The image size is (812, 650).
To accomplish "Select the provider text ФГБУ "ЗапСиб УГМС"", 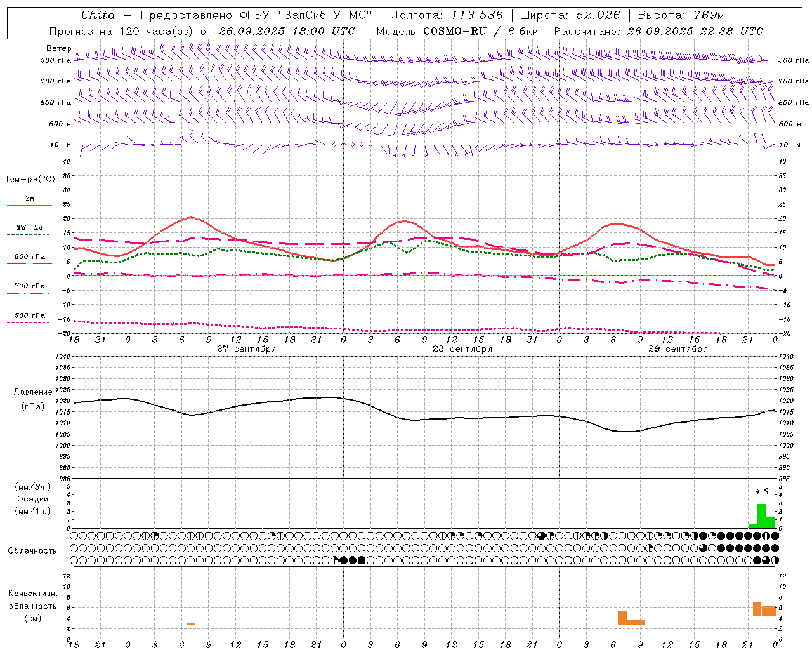I will [x=307, y=15].
